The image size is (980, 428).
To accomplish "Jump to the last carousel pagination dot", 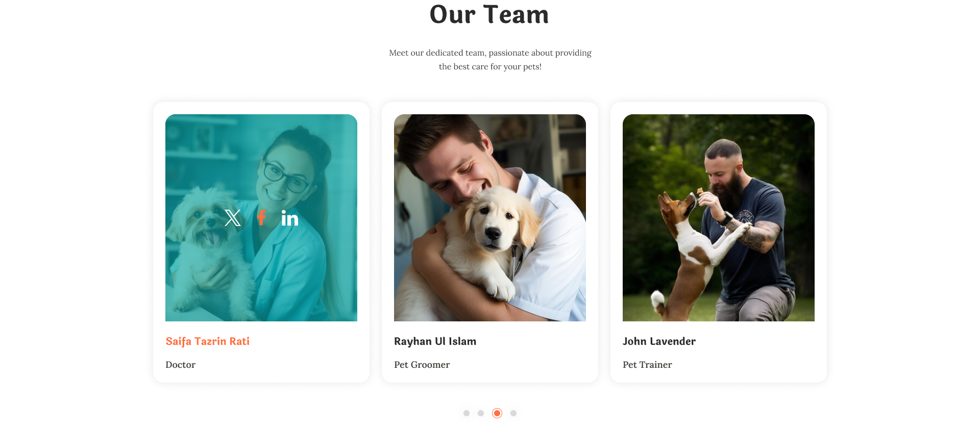I will (513, 413).
